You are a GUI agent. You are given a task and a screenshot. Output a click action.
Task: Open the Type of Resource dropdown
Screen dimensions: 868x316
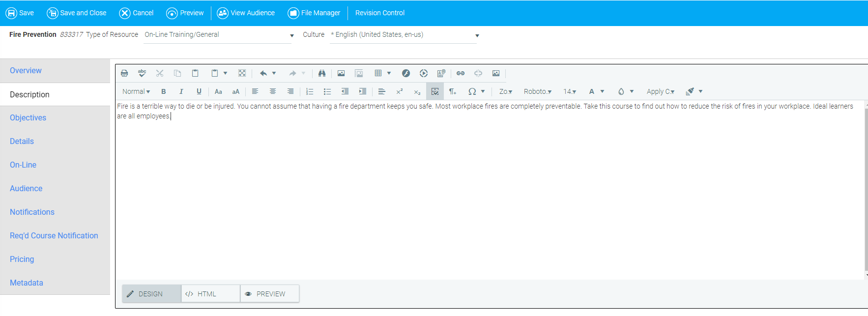point(291,35)
